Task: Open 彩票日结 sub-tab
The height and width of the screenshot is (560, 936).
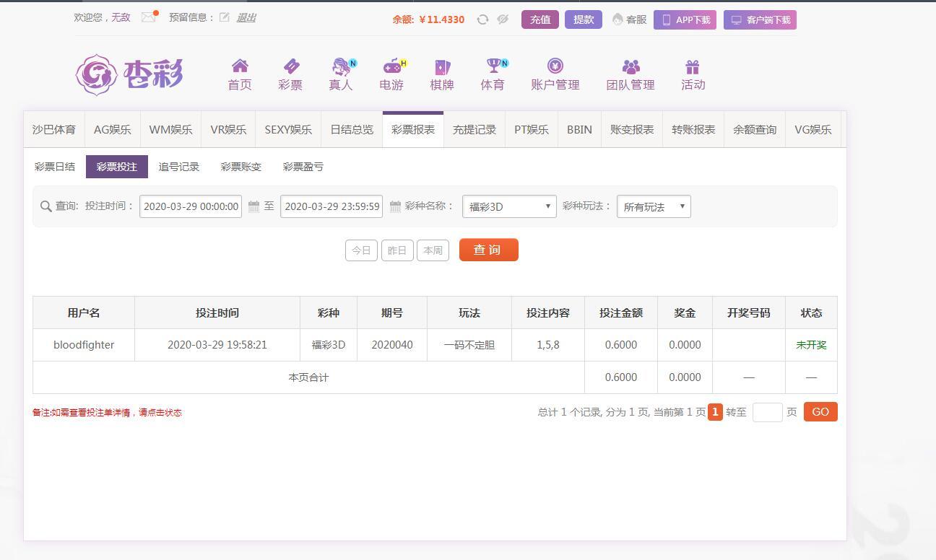Action: click(55, 167)
